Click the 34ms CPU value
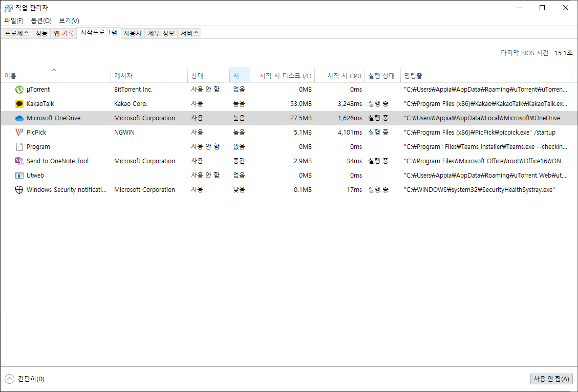This screenshot has width=578, height=392. point(354,161)
